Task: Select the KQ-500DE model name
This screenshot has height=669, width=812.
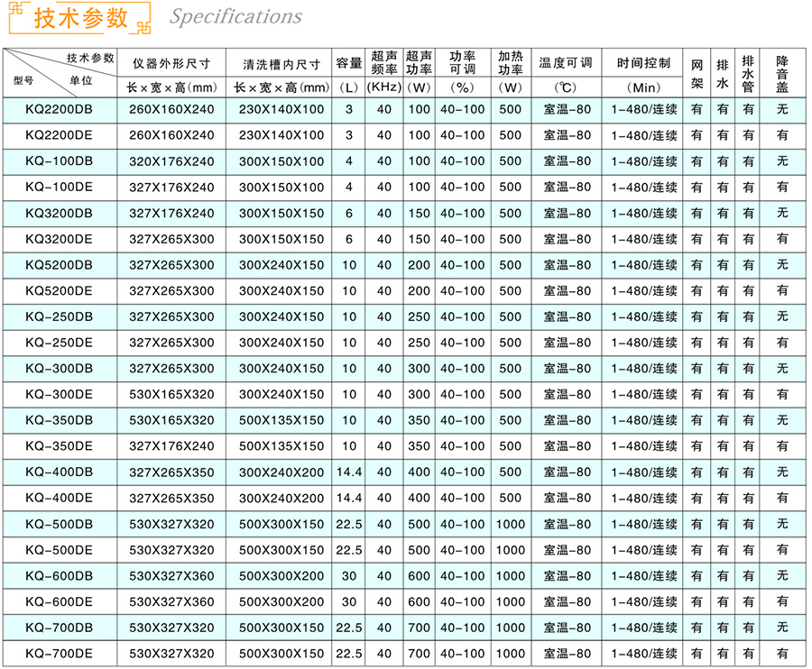Action: click(x=59, y=551)
